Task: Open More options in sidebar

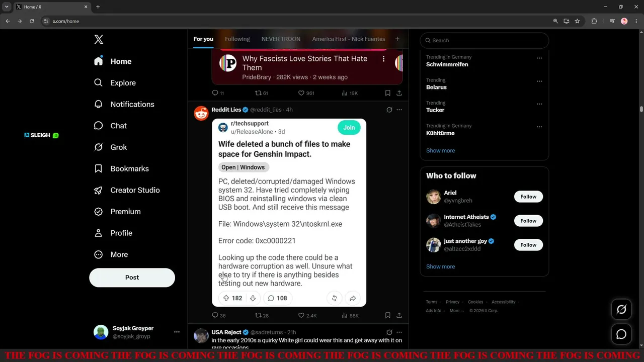Action: point(111,254)
